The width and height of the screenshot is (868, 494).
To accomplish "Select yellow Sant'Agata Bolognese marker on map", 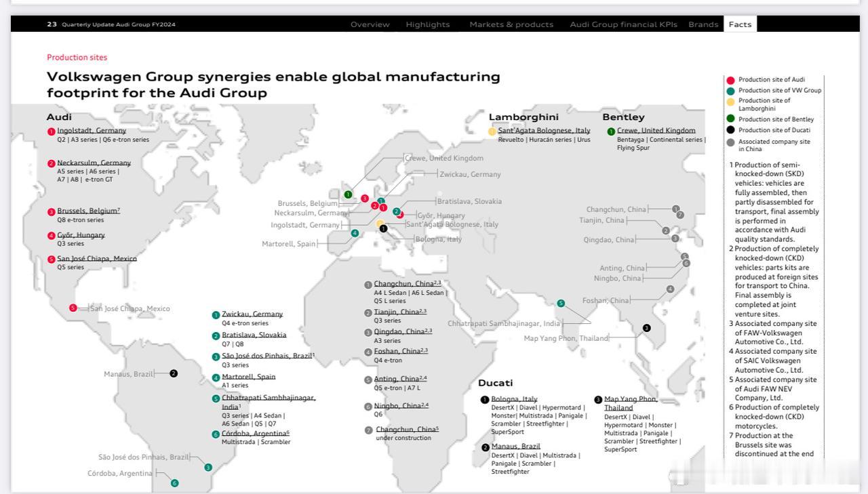I will (380, 224).
